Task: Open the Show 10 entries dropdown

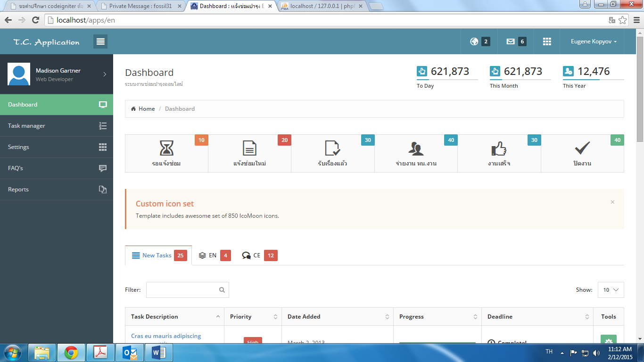Action: 611,290
